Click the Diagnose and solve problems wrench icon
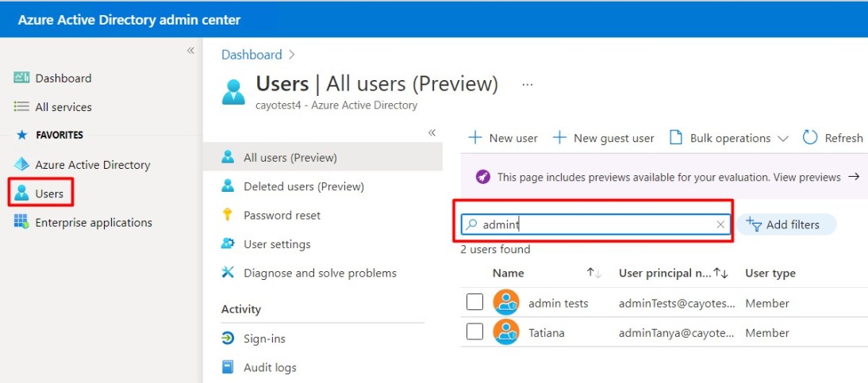This screenshot has width=868, height=383. coord(228,272)
